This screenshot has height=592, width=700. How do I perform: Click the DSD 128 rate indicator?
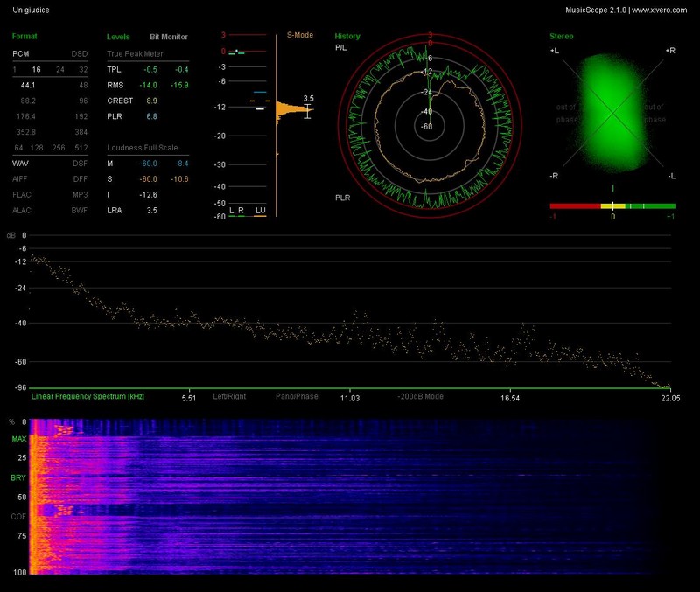(37, 148)
